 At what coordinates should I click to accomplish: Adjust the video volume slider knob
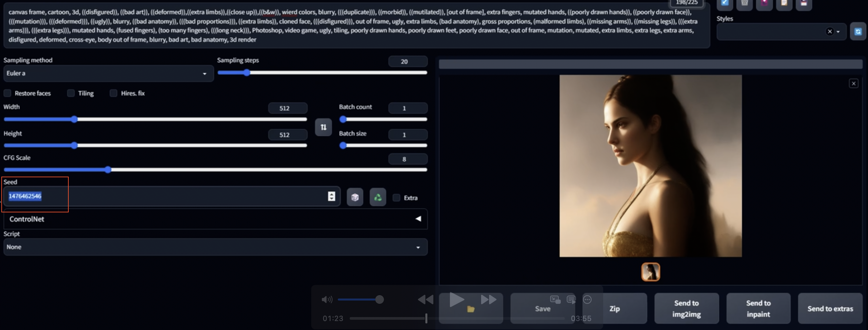[379, 300]
